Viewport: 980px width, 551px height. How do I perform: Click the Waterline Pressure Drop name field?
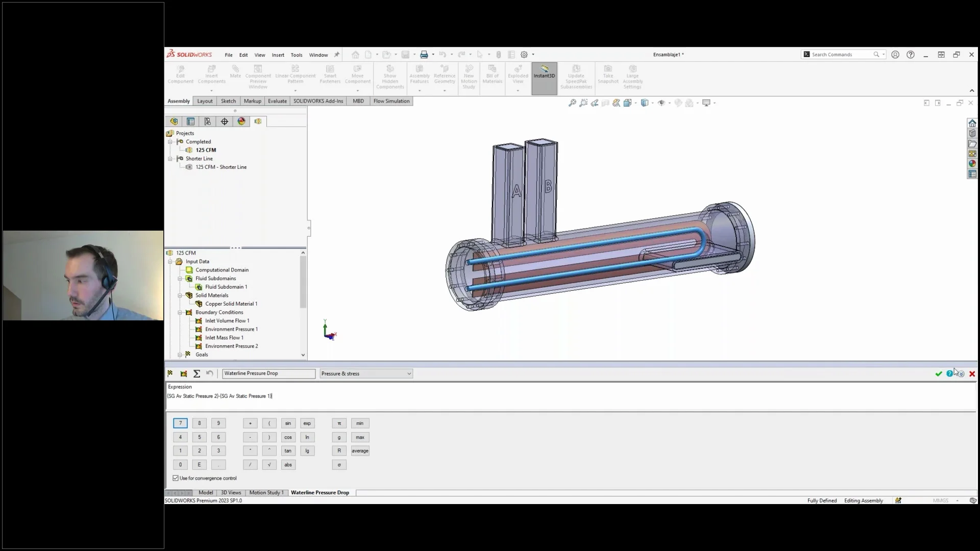click(x=268, y=373)
